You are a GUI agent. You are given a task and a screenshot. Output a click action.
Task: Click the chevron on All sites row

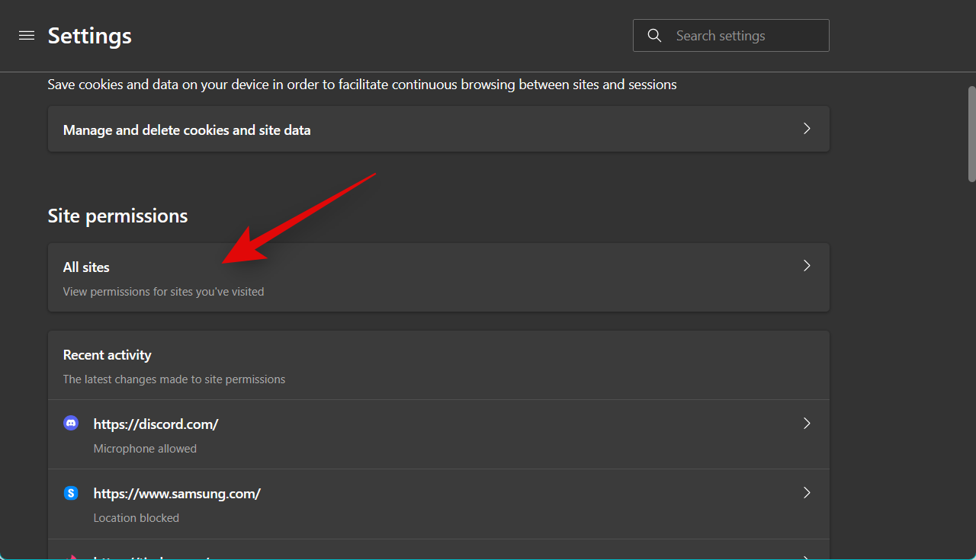point(807,266)
